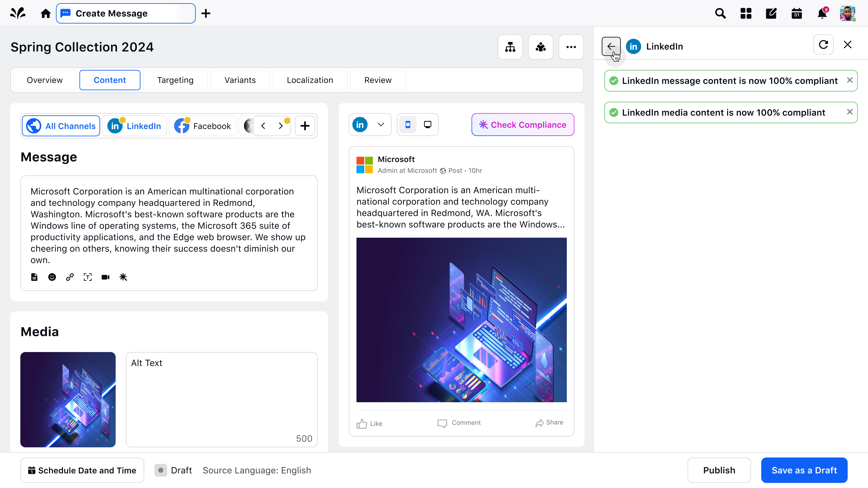Switch preview to desktop view
Viewport: 868px width, 488px height.
[428, 124]
